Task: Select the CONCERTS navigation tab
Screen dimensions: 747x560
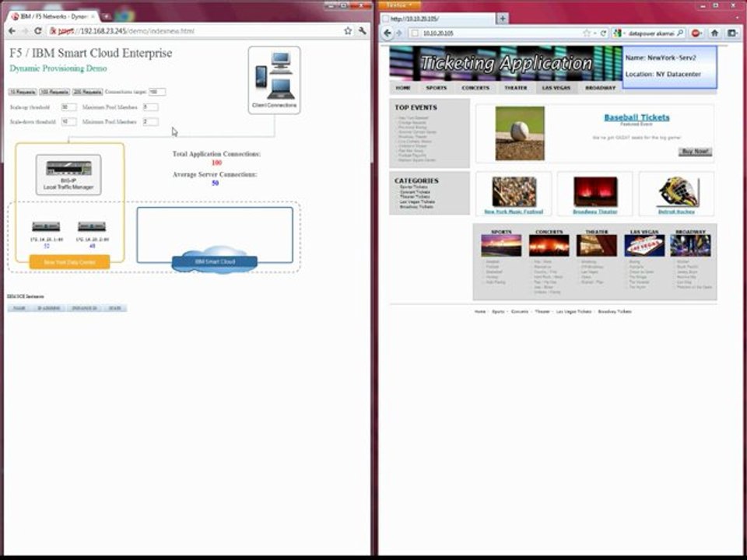Action: pos(475,88)
